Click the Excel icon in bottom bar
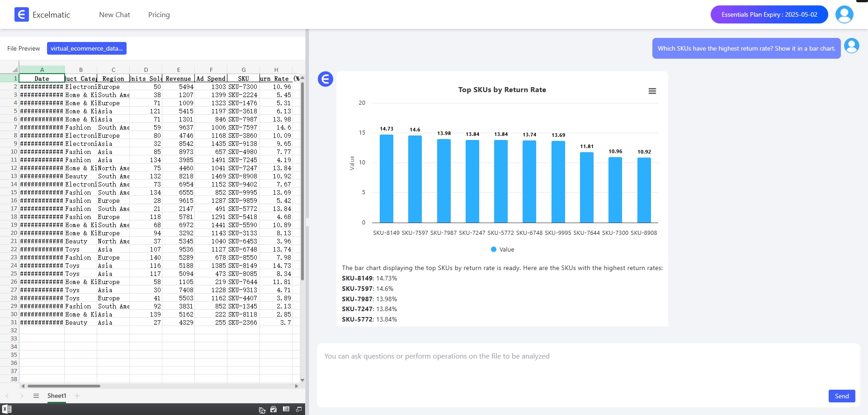 click(x=7, y=409)
